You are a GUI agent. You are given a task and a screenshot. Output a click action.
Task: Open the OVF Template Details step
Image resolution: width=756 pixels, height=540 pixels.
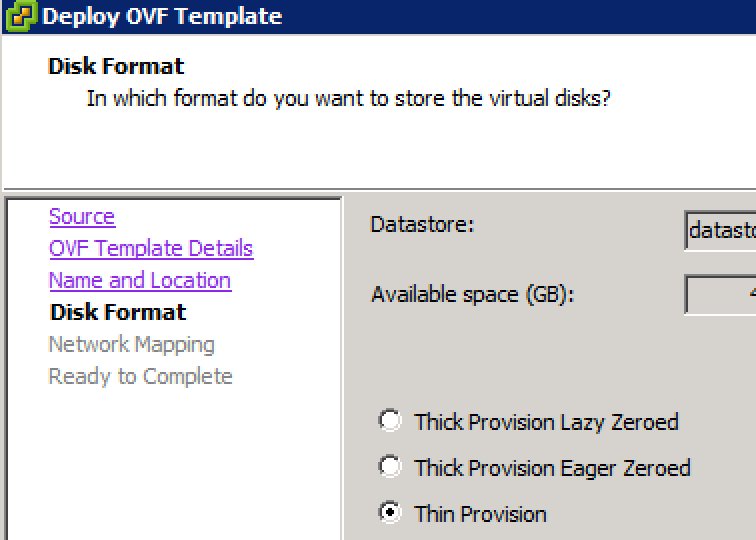pyautogui.click(x=151, y=248)
